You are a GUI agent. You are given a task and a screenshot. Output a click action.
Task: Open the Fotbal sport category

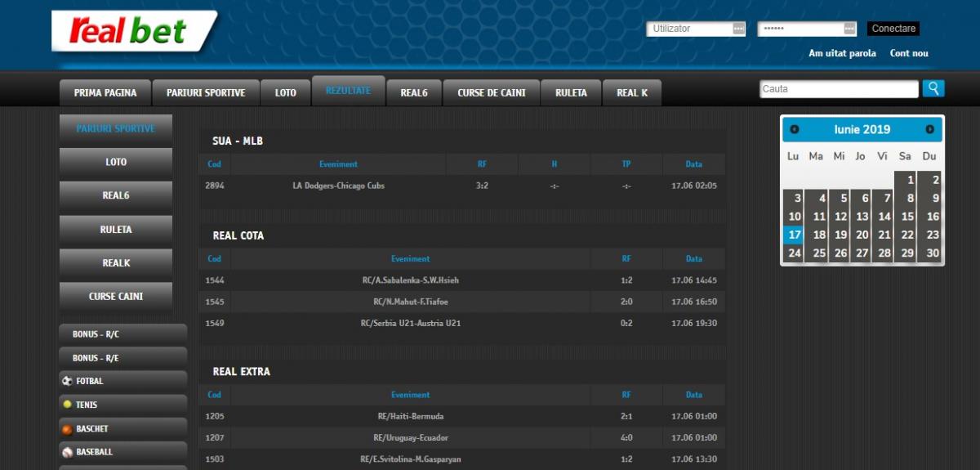123,381
